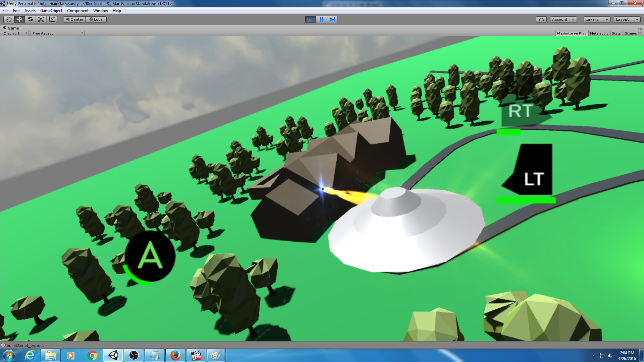Open Firefox from the taskbar
Screen dimensions: 644x362
175,355
